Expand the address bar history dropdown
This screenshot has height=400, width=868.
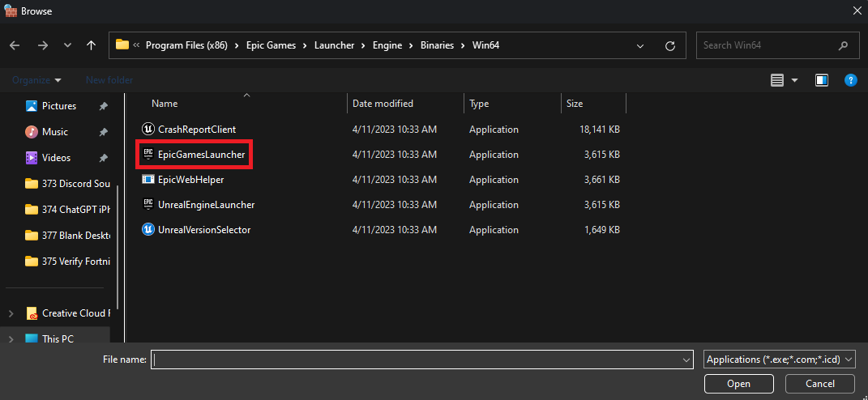(x=640, y=45)
